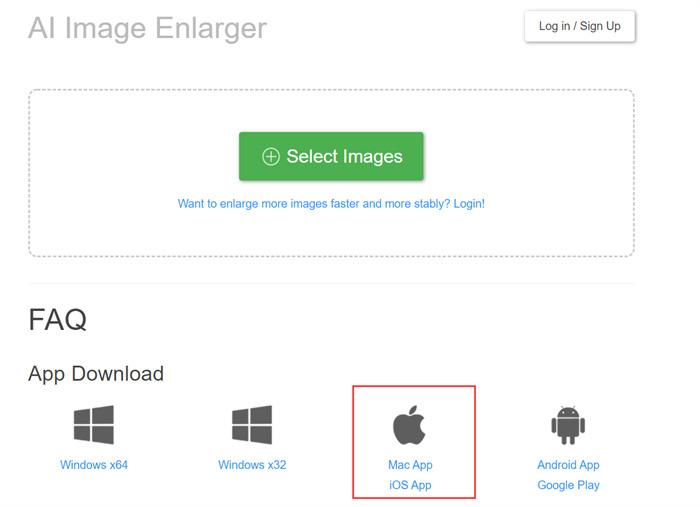
Task: Open the iOS App link
Action: [x=410, y=485]
